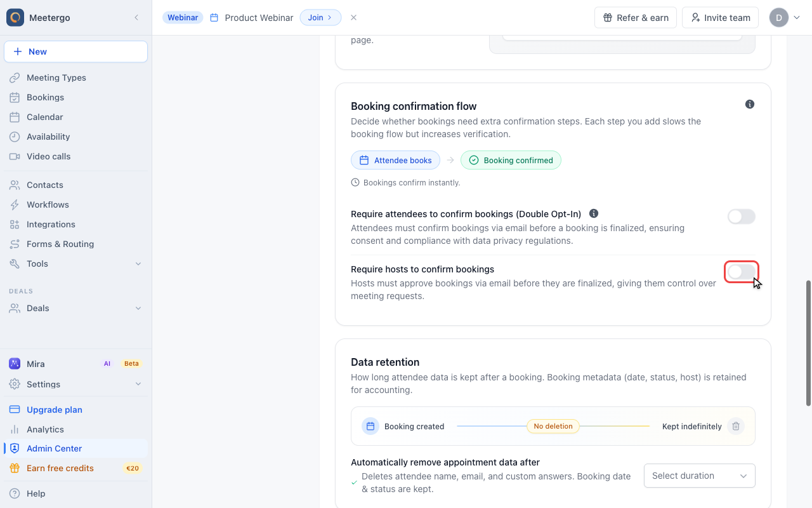Expand the Settings section
This screenshot has height=508, width=812.
75,384
